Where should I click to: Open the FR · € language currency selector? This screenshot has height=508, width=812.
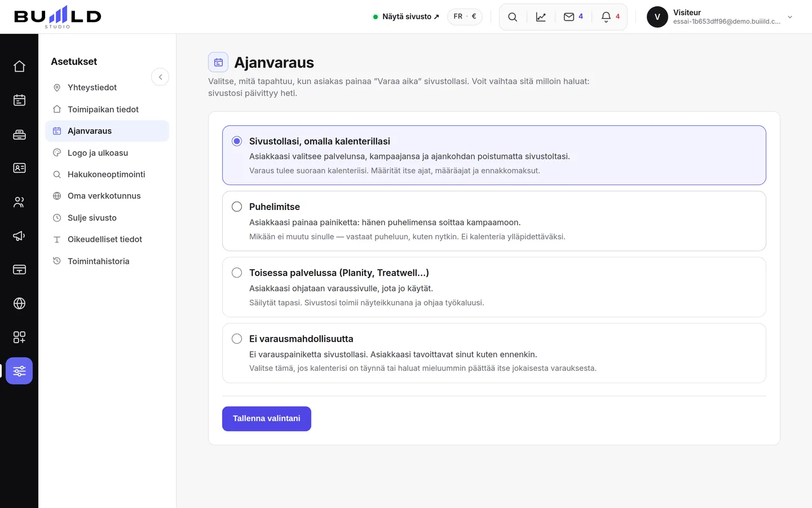[465, 17]
